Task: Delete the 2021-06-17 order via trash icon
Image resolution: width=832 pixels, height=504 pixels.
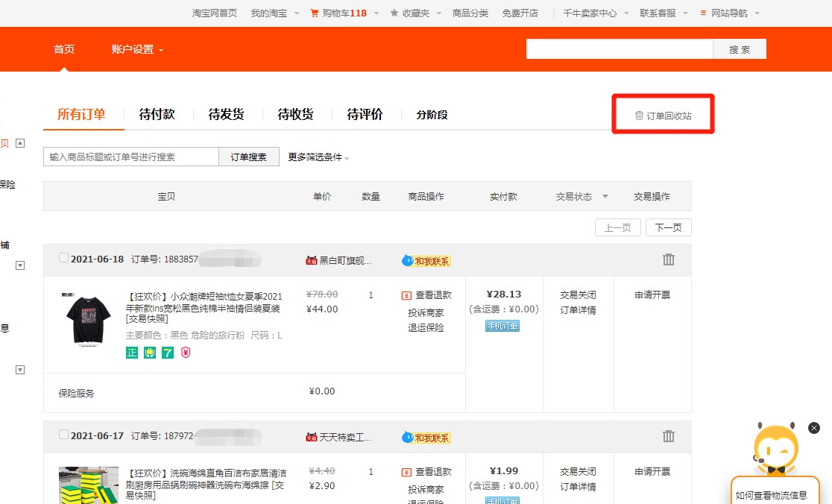Action: 669,436
